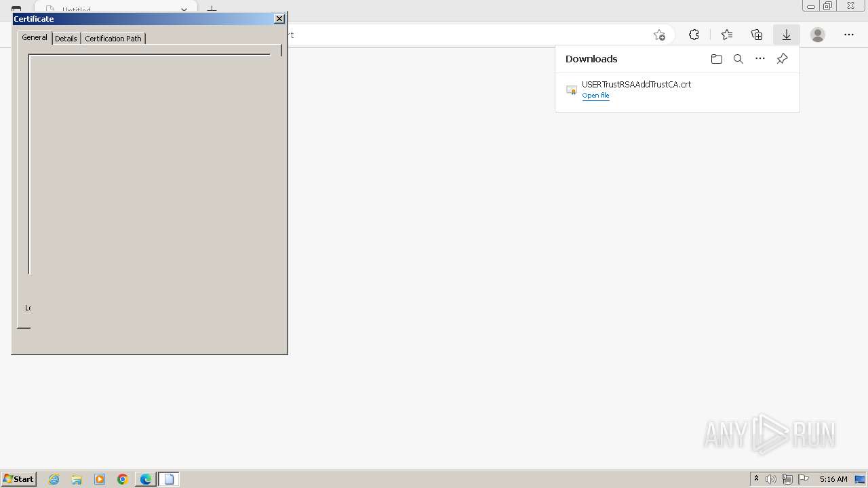Minimize the browser window
Screen dimensions: 868x488
[x=811, y=6]
